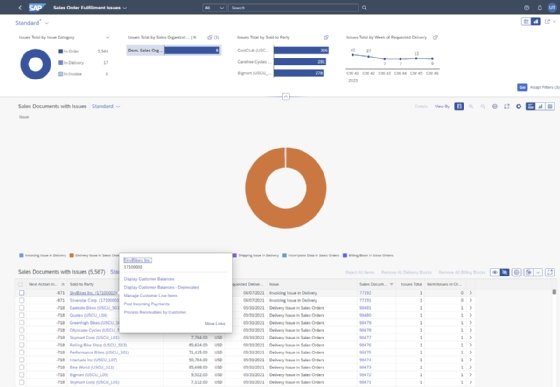Image resolution: width=560 pixels, height=387 pixels.
Task: Toggle show details eye icon in table toolbar
Action: pos(495,272)
